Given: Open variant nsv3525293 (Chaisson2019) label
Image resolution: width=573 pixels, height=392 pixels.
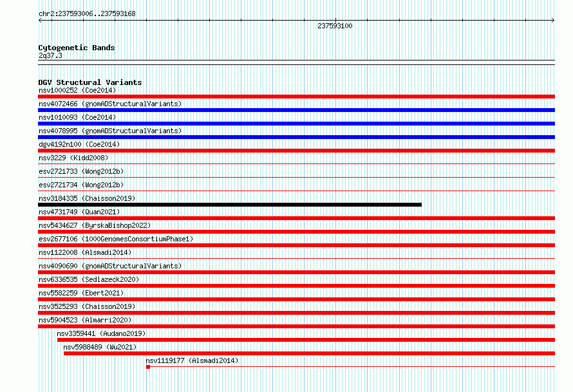Looking at the screenshot, I should click(x=87, y=306).
